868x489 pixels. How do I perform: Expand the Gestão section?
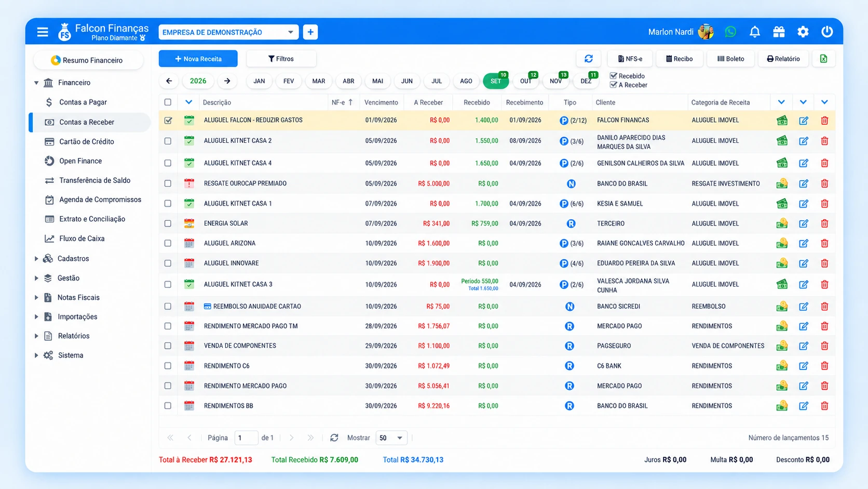click(36, 278)
